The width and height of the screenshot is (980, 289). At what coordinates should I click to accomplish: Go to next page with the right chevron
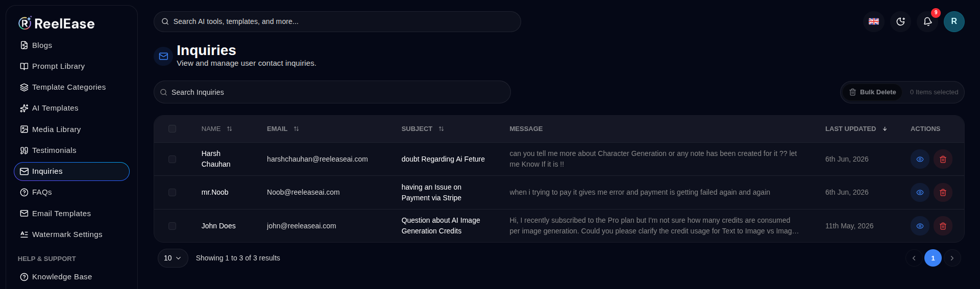point(952,258)
